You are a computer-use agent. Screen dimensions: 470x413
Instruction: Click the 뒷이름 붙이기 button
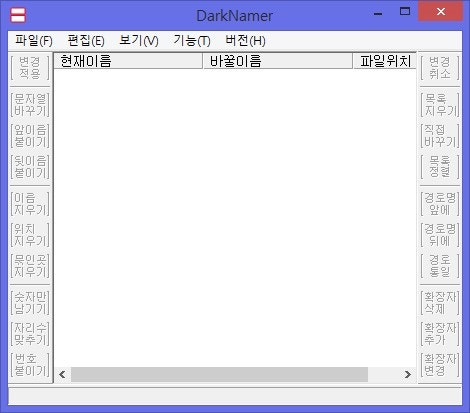[30, 167]
